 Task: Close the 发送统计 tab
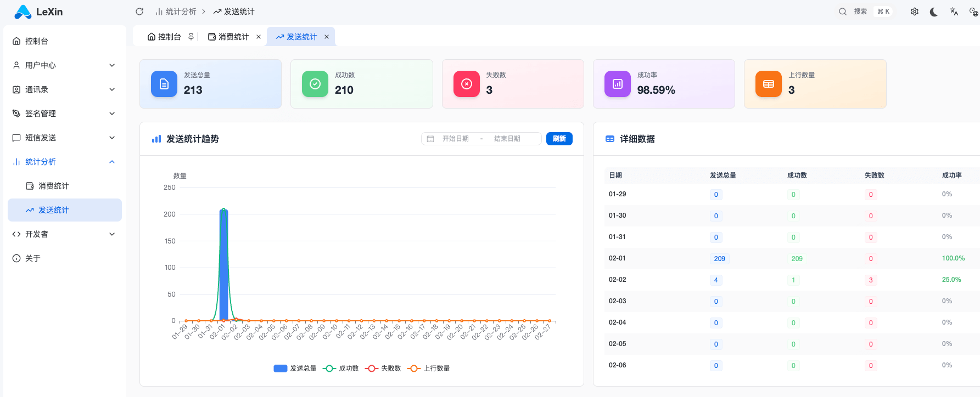point(327,37)
